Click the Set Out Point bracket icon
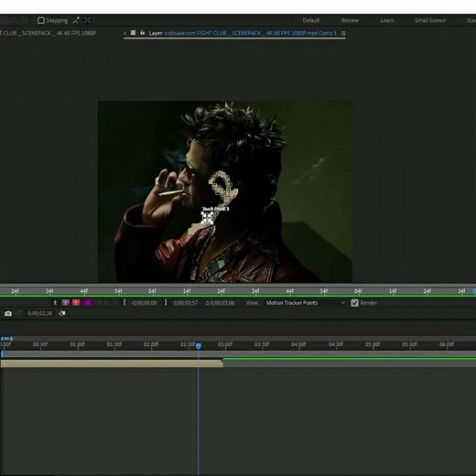476x476 pixels. point(166,302)
